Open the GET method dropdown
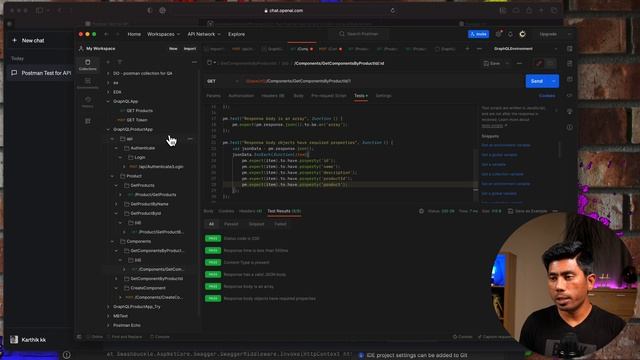Screen dimensions: 640x360 223,81
